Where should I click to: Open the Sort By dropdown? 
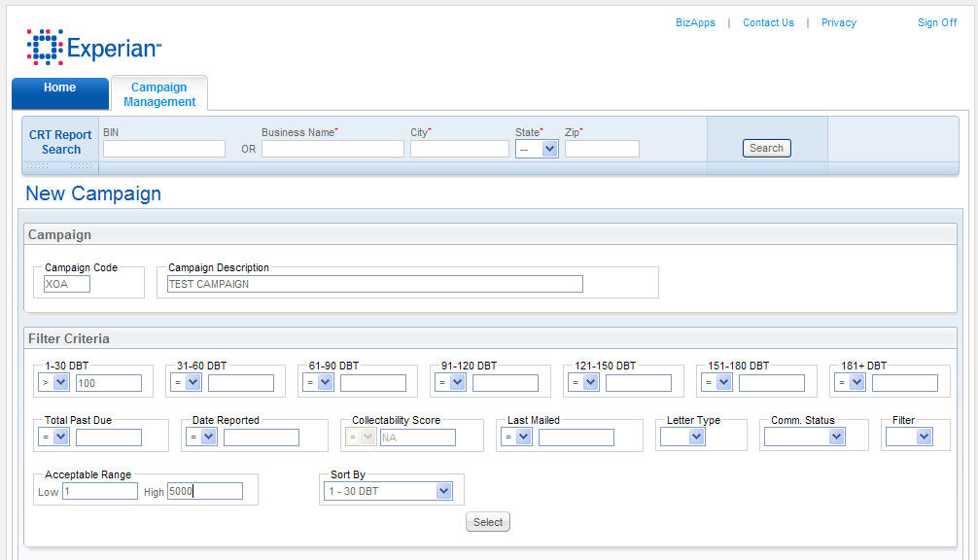[x=388, y=491]
